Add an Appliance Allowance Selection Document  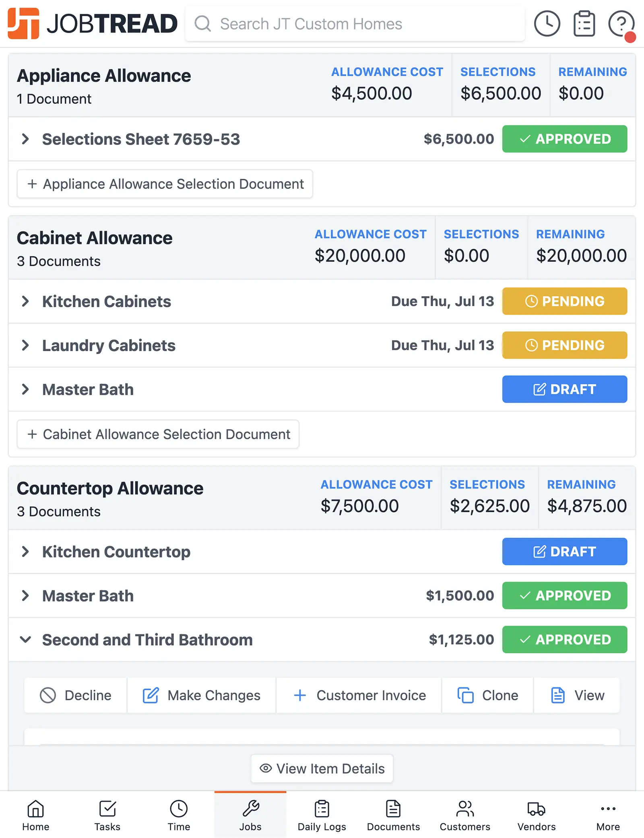click(165, 184)
